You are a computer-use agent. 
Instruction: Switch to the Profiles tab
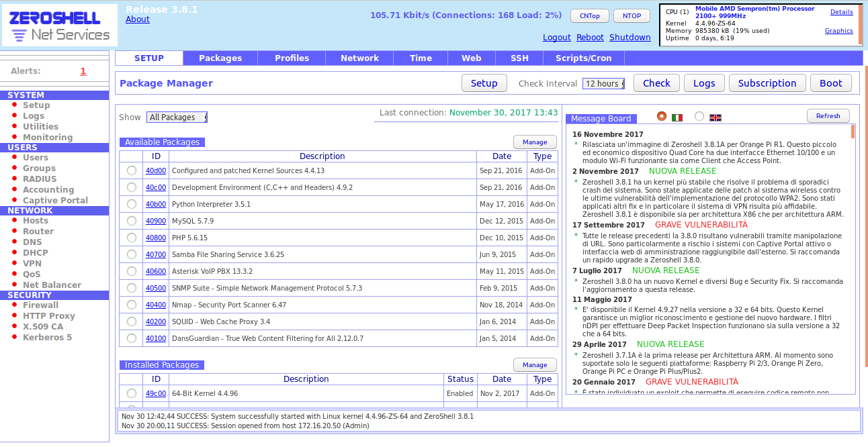pos(292,58)
